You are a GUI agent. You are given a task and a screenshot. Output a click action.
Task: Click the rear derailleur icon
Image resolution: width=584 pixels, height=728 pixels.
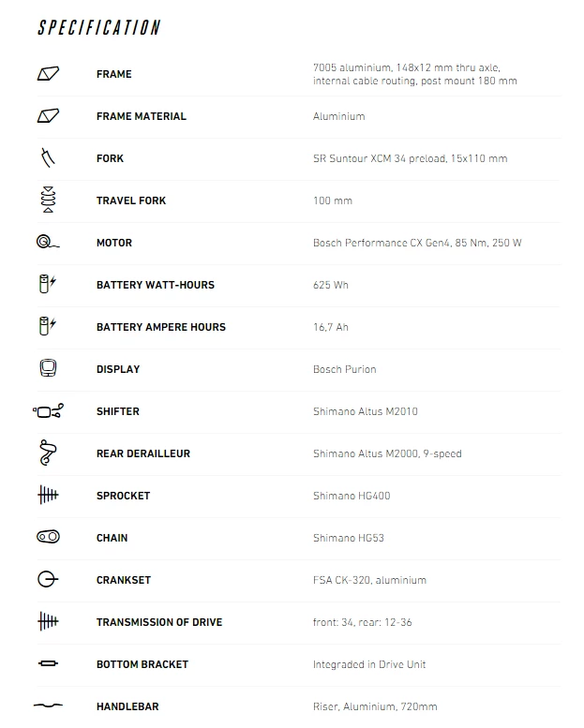(48, 453)
